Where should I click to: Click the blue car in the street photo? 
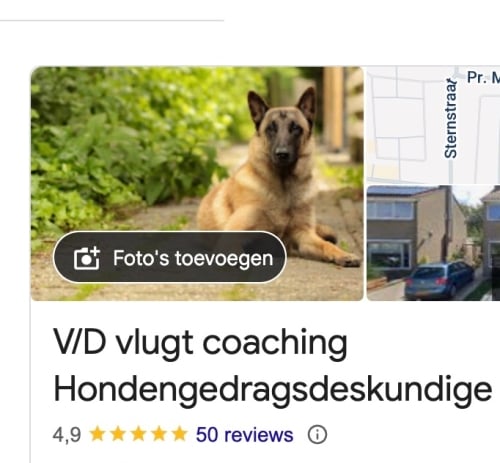439,280
